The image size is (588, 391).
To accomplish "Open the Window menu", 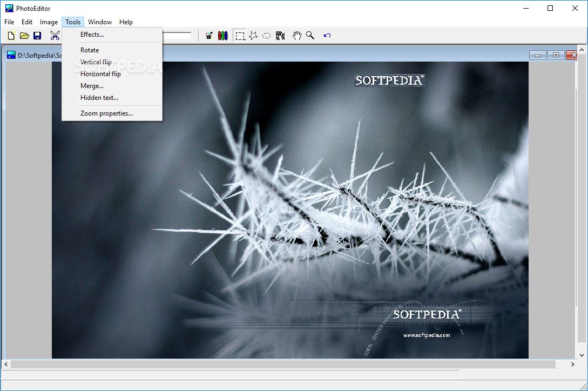I will tap(100, 22).
